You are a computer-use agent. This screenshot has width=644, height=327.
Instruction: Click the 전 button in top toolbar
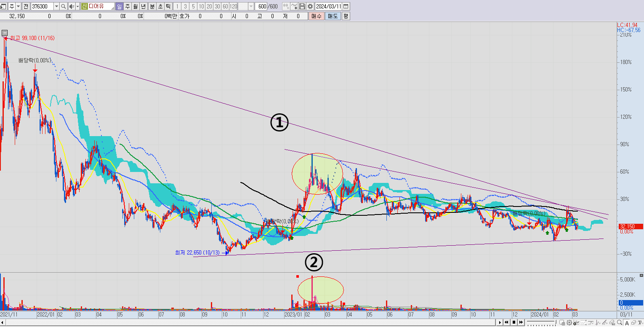(x=26, y=6)
